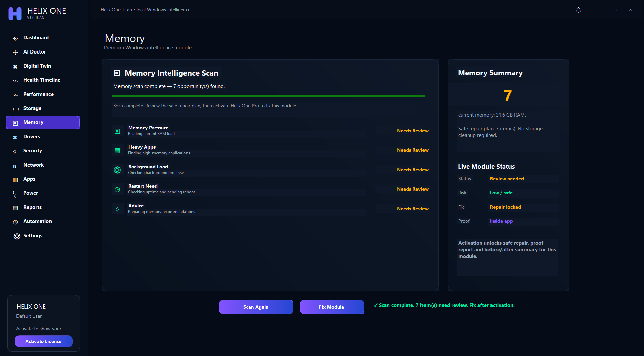The height and width of the screenshot is (356, 644).
Task: Click the Advice diamond icon
Action: (117, 209)
